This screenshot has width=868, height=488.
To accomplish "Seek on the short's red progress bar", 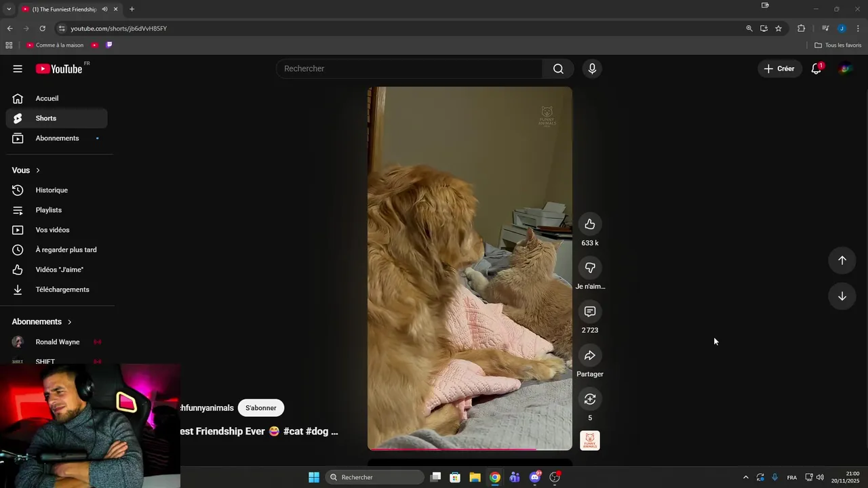I will click(470, 449).
